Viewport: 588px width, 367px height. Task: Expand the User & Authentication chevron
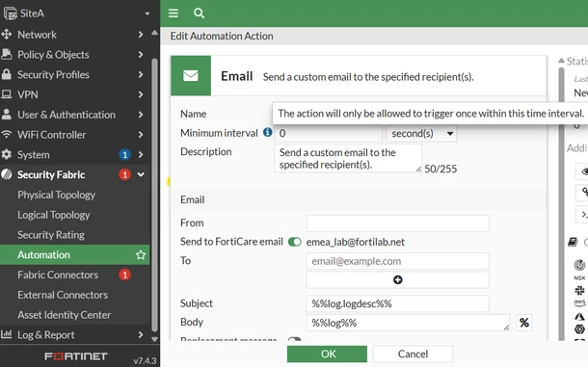coord(141,115)
